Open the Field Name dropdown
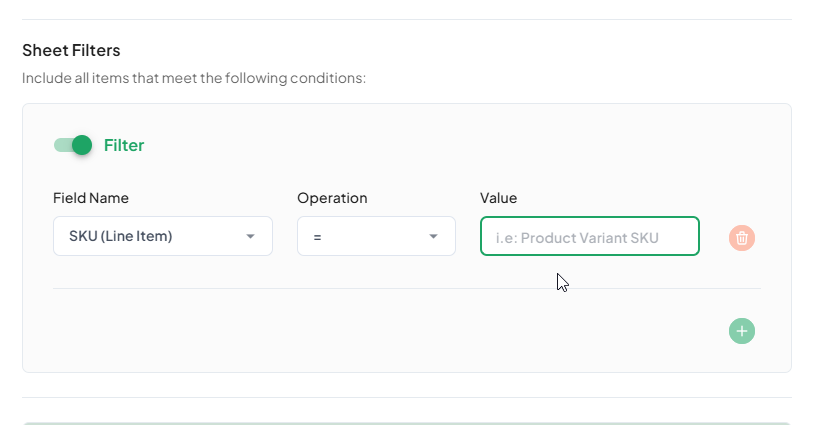This screenshot has width=813, height=425. pos(162,236)
